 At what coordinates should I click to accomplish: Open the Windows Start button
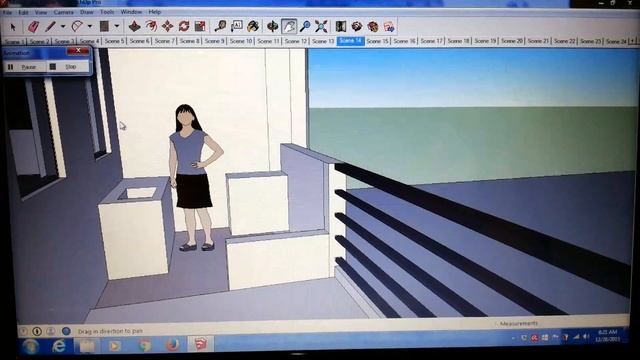(31, 347)
